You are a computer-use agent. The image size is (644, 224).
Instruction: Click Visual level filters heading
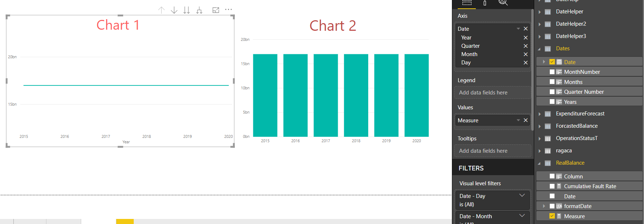click(480, 183)
